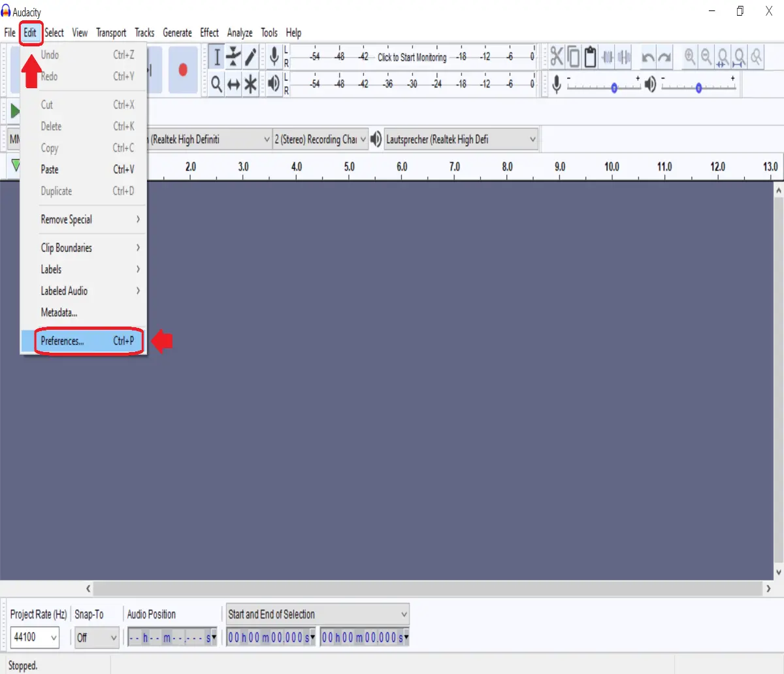Click the playback meter speaker icon
Image resolution: width=784 pixels, height=674 pixels.
tap(274, 83)
